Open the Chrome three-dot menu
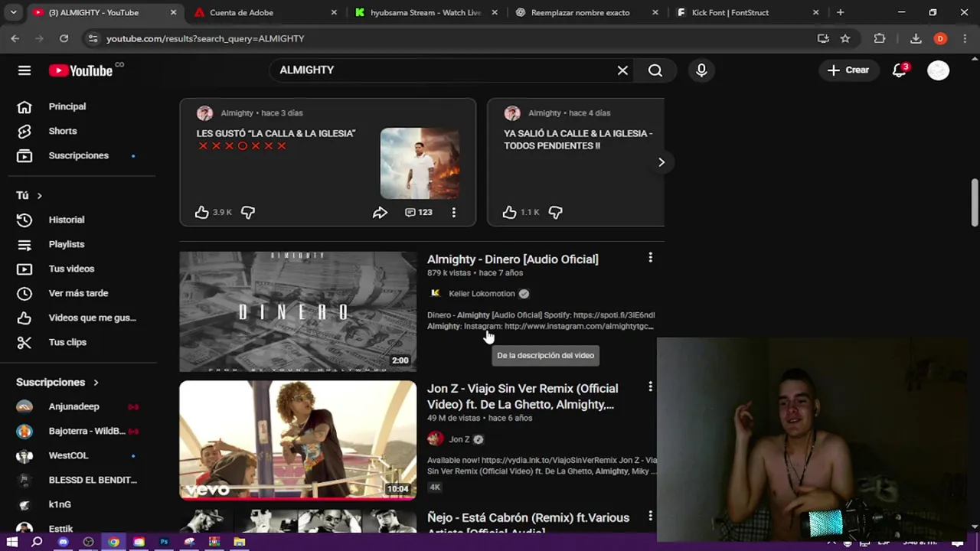 pyautogui.click(x=964, y=38)
